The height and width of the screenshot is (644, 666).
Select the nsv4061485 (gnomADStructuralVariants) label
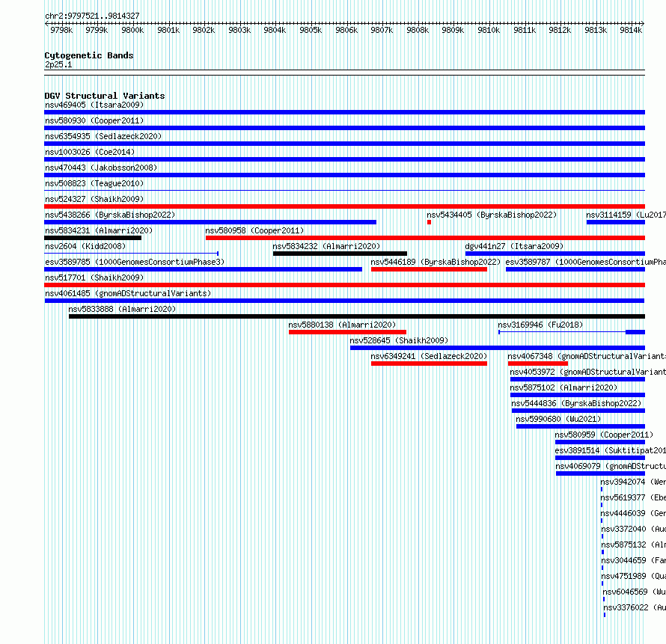128,293
